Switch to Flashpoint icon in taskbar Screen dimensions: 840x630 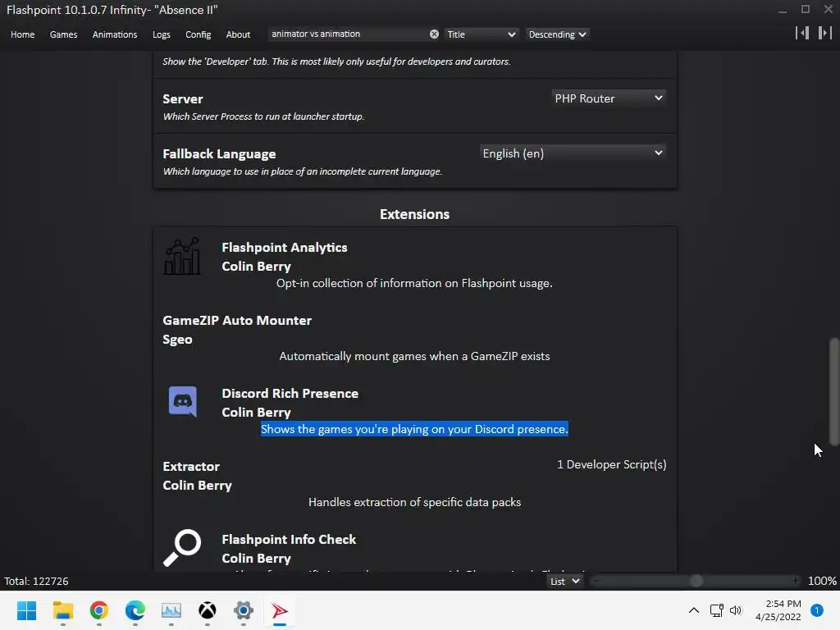pos(280,610)
